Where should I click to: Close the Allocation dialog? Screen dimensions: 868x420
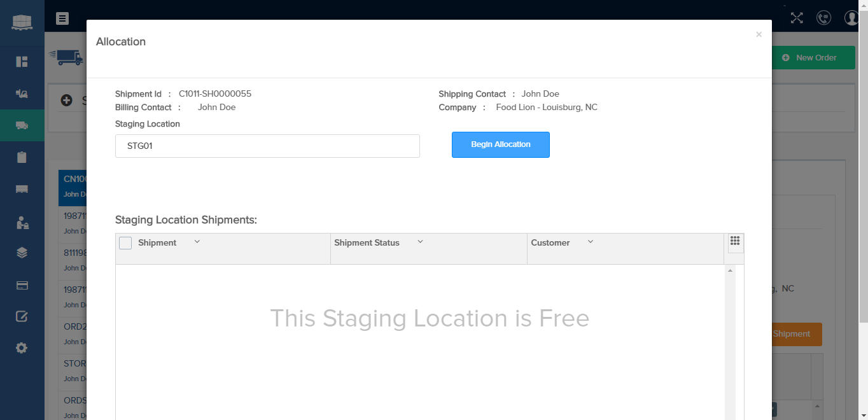coord(759,34)
